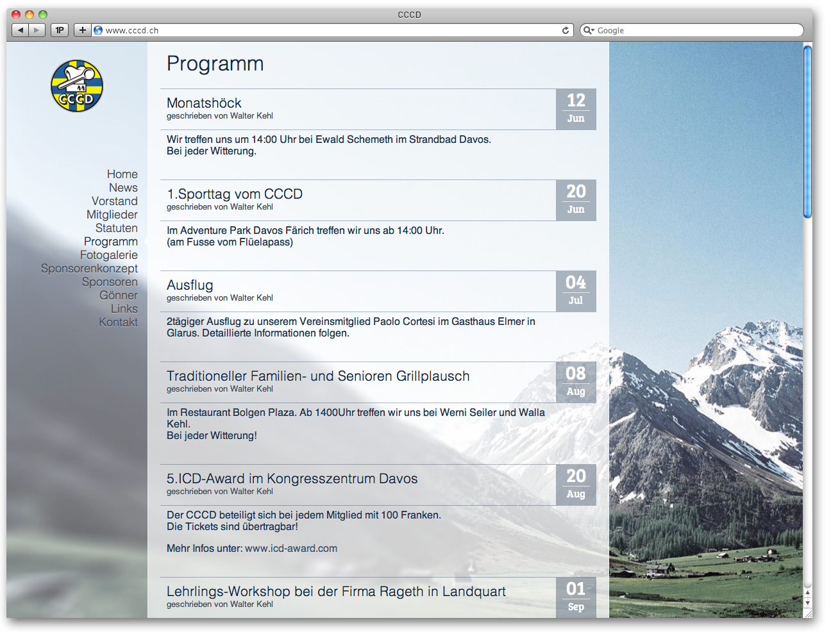Click the 1P password manager toolbar button
Image resolution: width=840 pixels, height=641 pixels.
tap(60, 30)
